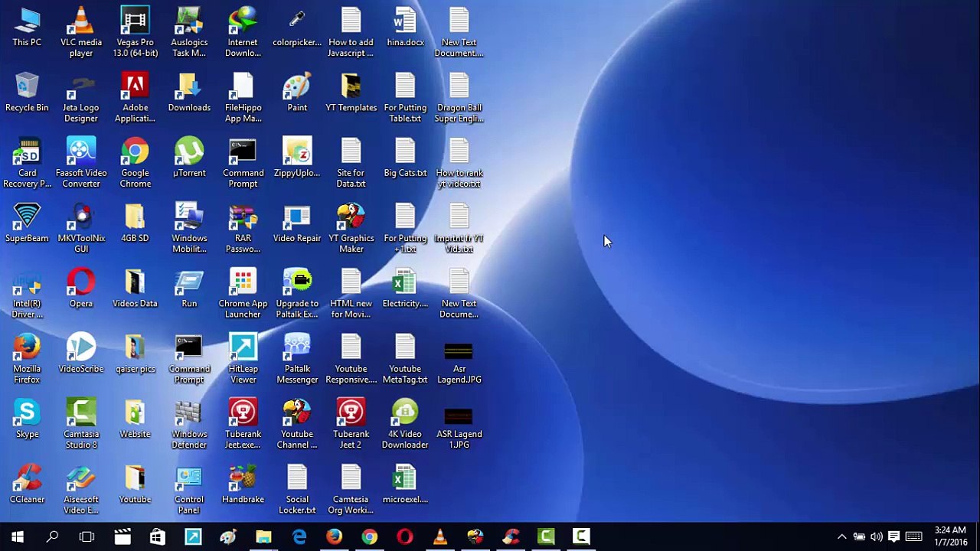Open Task View on the taskbar
The width and height of the screenshot is (980, 551).
tap(87, 536)
